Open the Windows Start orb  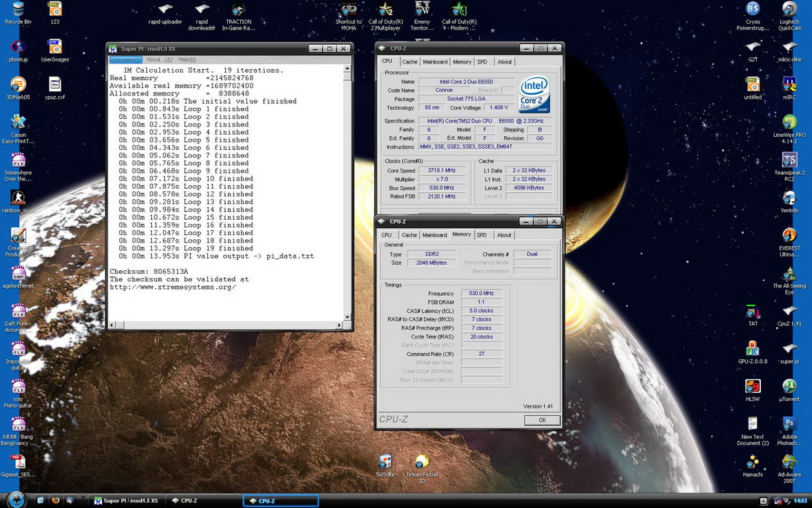[x=15, y=500]
